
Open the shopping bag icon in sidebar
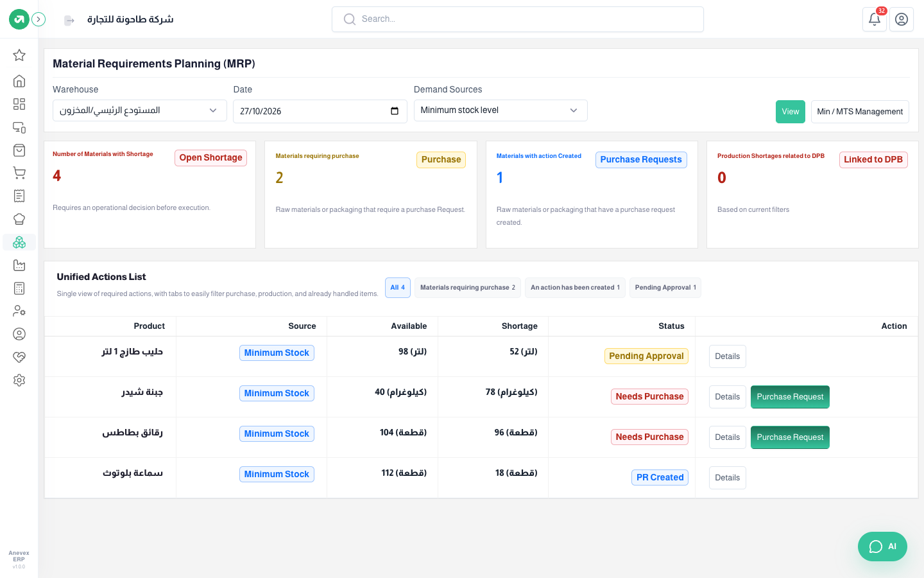click(19, 150)
